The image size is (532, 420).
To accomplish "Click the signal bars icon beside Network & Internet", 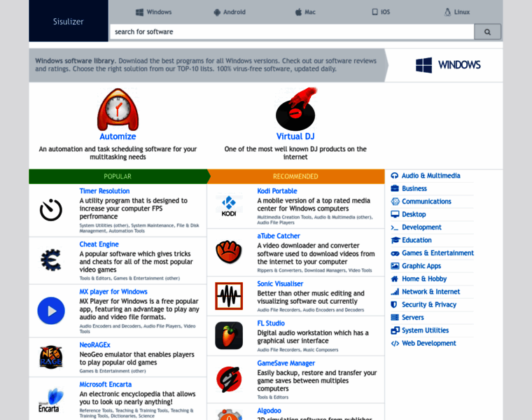I will pos(395,292).
